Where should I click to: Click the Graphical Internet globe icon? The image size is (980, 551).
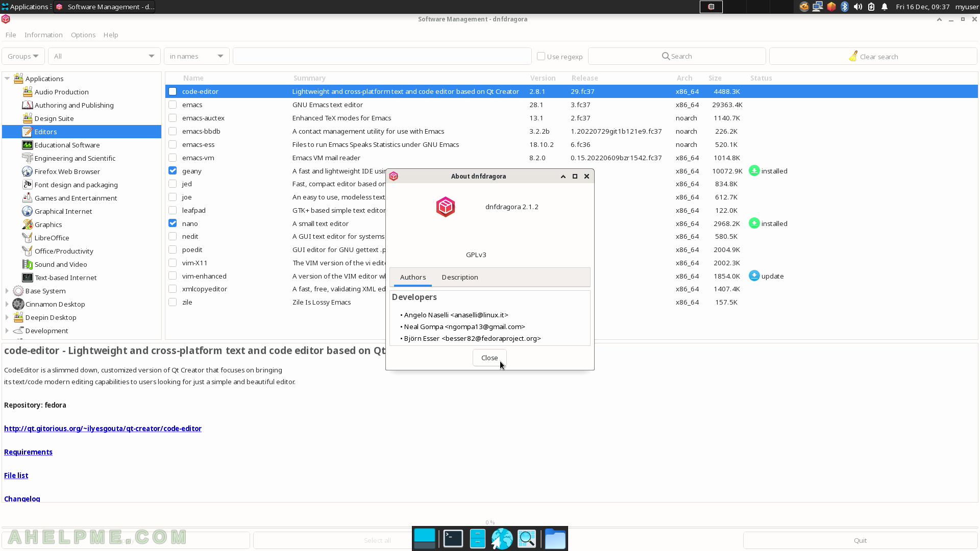click(28, 211)
